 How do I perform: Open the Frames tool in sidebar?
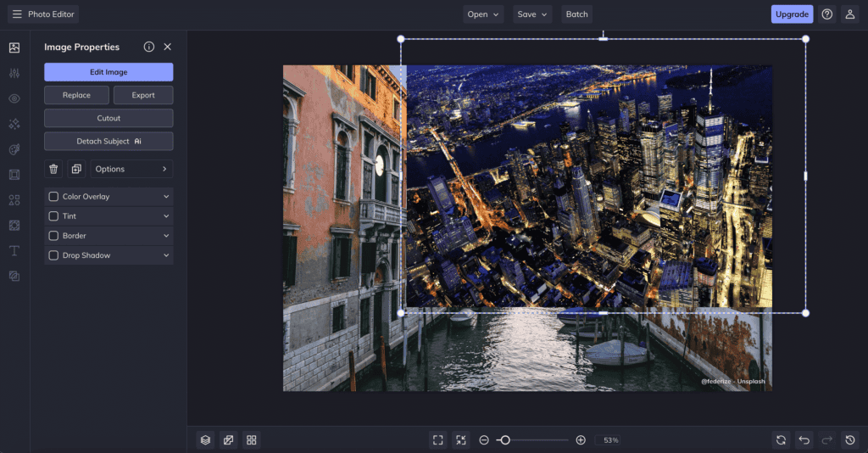point(14,175)
